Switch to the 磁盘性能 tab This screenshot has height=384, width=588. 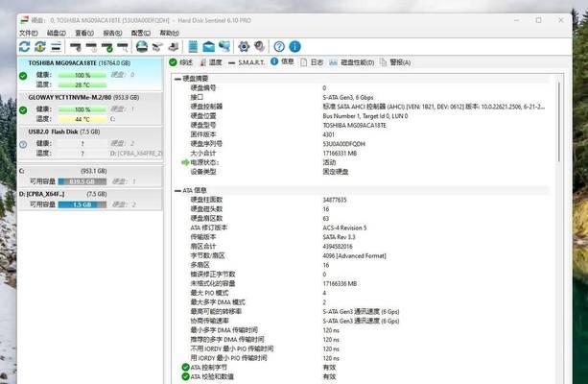coord(352,62)
